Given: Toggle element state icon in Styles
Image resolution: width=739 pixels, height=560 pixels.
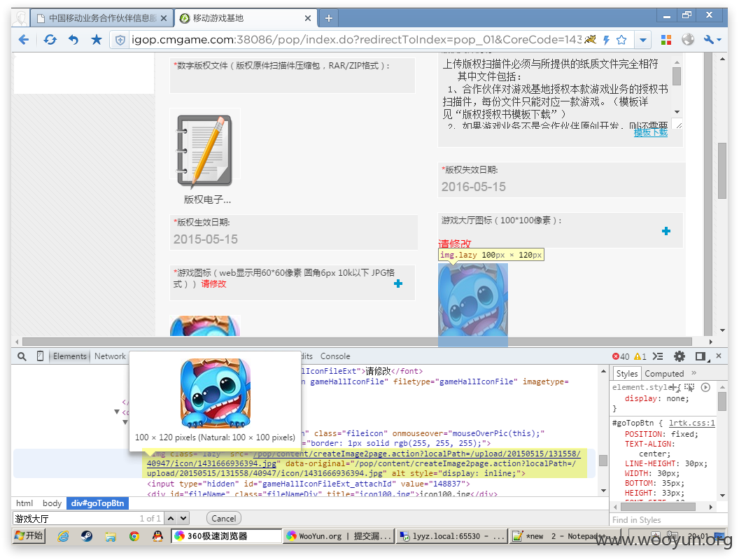Looking at the screenshot, I should (689, 388).
